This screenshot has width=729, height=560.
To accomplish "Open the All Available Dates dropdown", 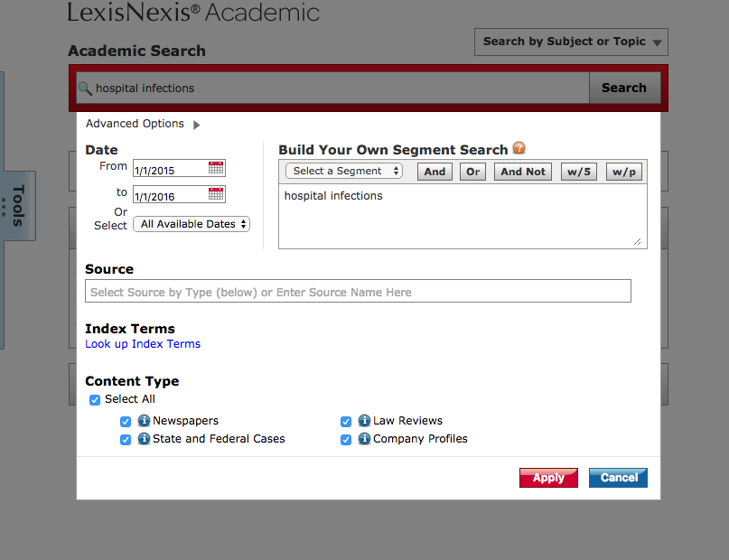I will [192, 224].
